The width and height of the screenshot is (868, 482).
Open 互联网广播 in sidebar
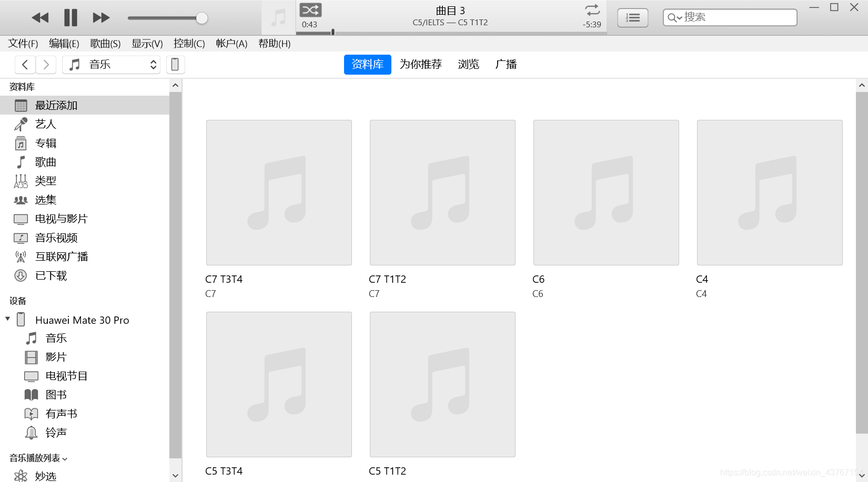coord(85,257)
